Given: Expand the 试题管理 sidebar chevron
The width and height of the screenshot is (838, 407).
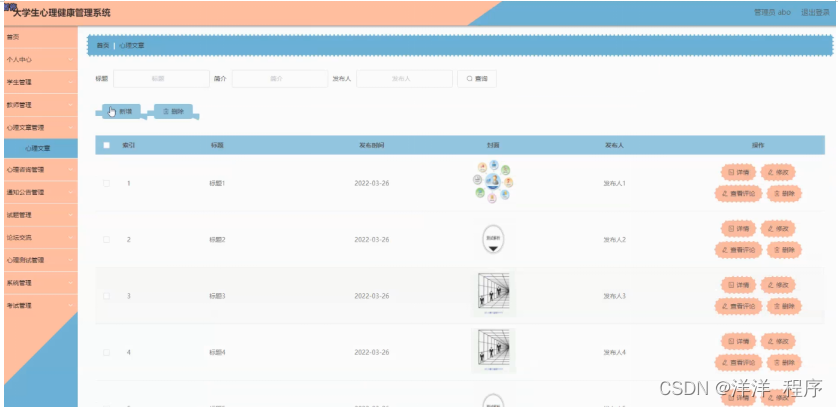Looking at the screenshot, I should point(71,215).
